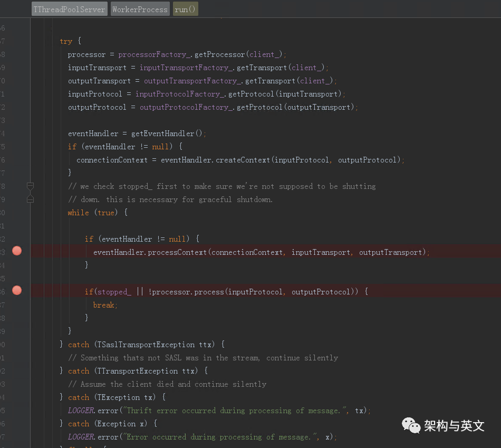The image size is (501, 448).
Task: Remove breakpoint on processor.process line
Action: point(17,290)
